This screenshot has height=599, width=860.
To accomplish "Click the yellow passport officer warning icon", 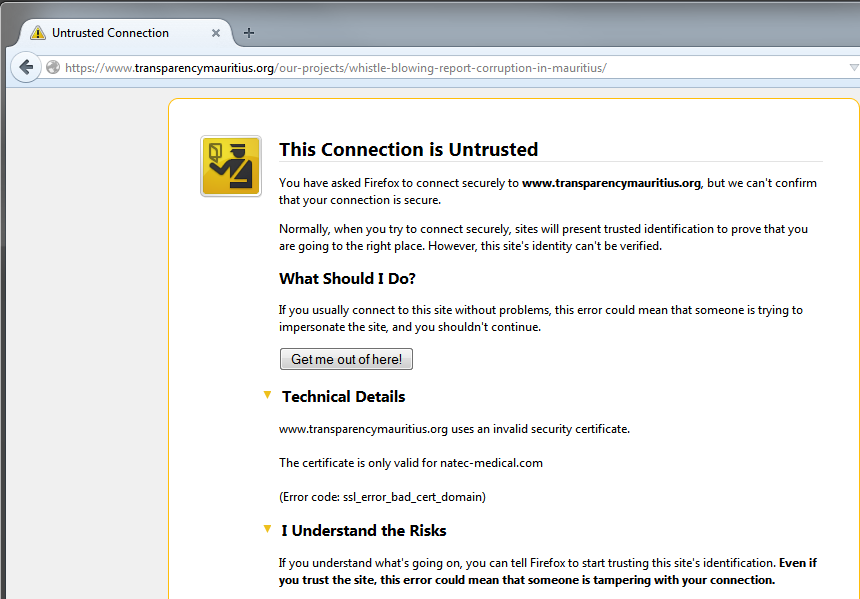I will [x=231, y=166].
